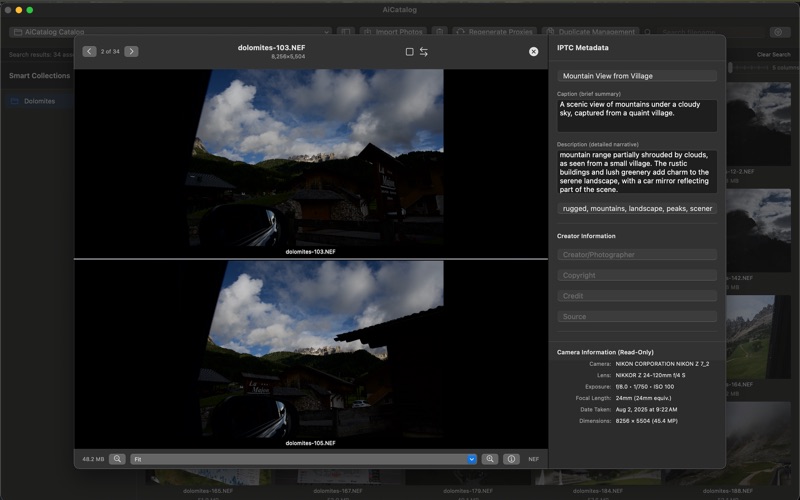Select the Dolomites smart collection

39,101
